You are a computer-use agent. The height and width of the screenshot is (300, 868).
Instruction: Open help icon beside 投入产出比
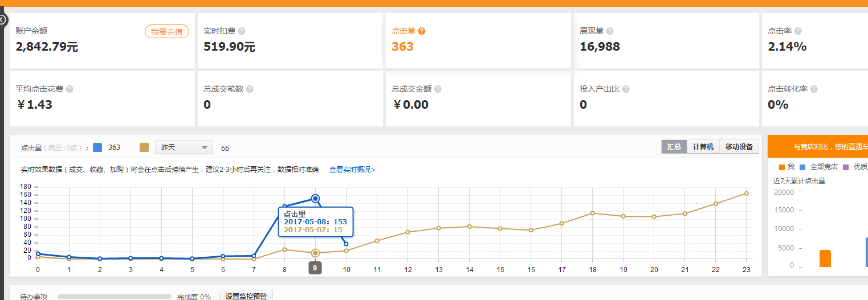[x=626, y=89]
